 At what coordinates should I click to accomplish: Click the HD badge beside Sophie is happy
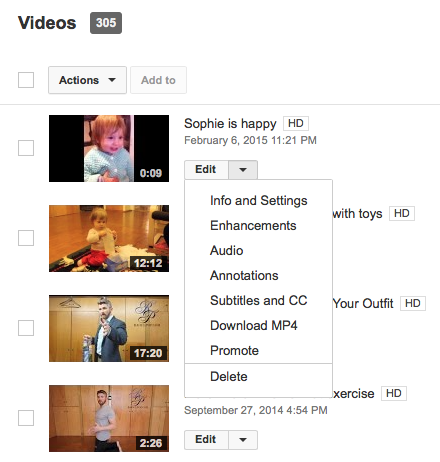(296, 123)
